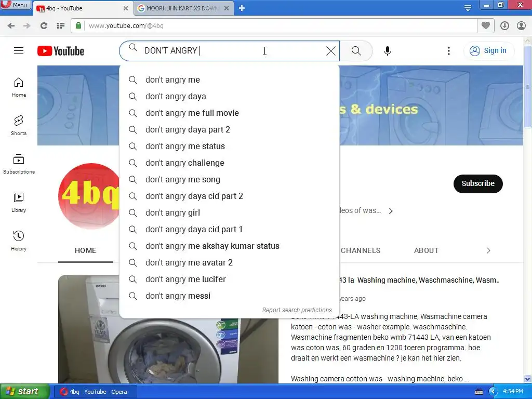Image resolution: width=532 pixels, height=399 pixels.
Task: Go to the YouTube logo home
Action: click(x=61, y=51)
